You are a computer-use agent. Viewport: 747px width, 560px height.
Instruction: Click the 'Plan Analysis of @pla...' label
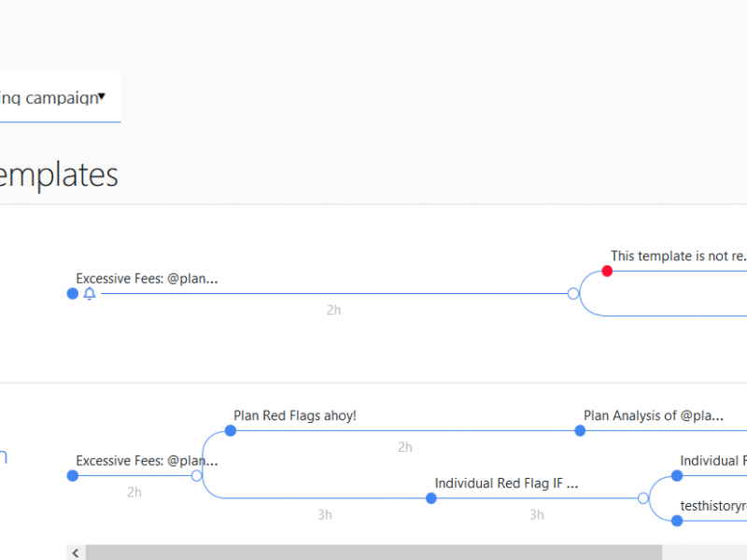coord(654,415)
